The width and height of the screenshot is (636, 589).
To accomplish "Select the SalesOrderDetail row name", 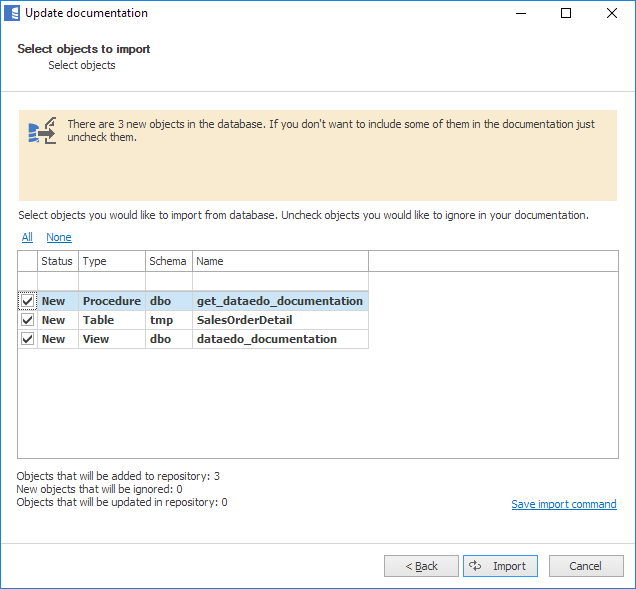I will 244,320.
